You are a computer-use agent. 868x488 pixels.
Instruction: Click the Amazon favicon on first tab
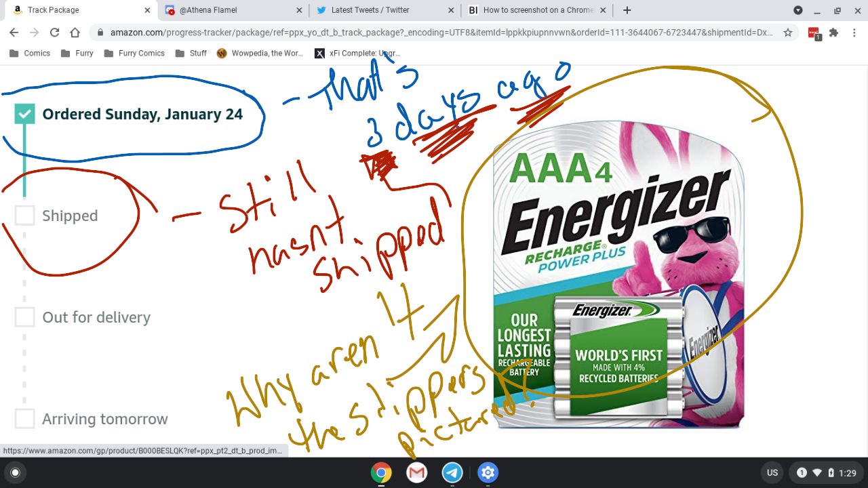click(x=18, y=10)
